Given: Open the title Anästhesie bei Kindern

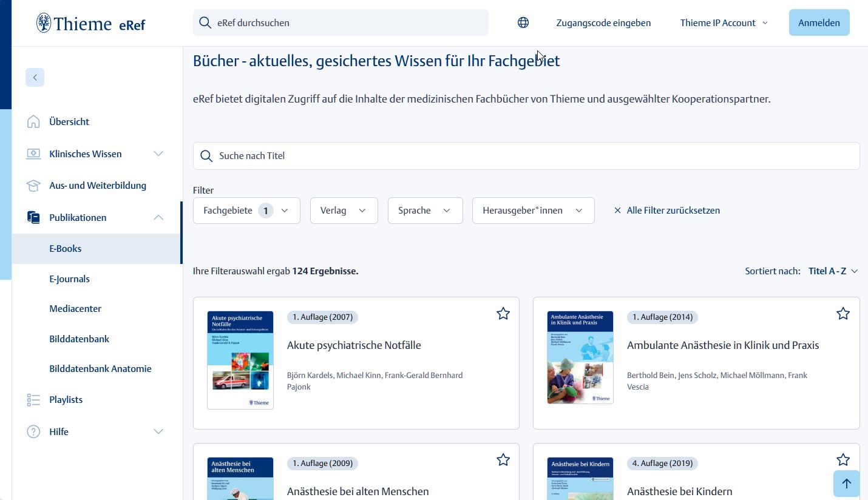Looking at the screenshot, I should [x=680, y=492].
